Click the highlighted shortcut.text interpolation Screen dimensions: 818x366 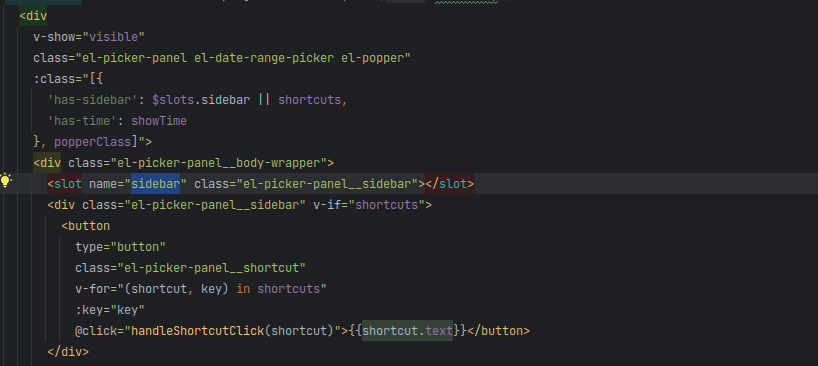[x=407, y=331]
